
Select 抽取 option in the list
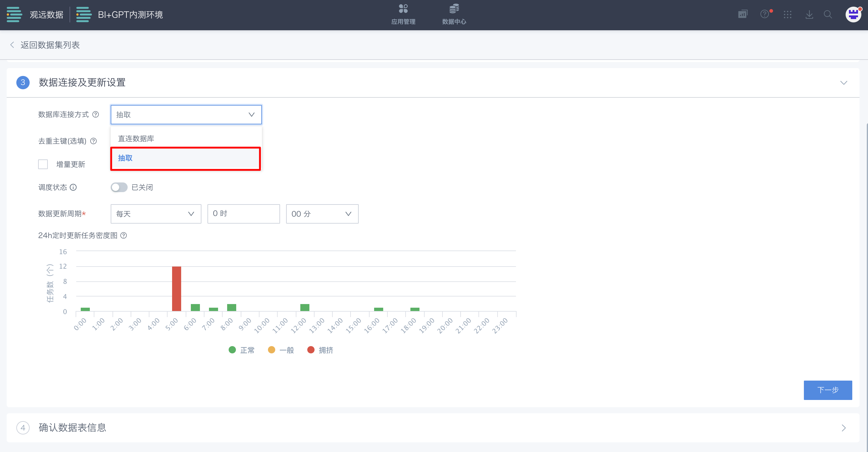pyautogui.click(x=186, y=158)
